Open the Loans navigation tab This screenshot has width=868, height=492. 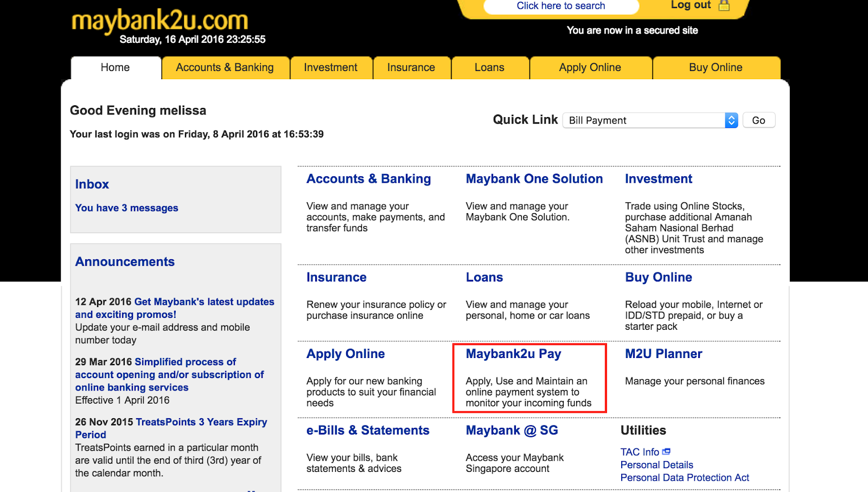(x=489, y=68)
